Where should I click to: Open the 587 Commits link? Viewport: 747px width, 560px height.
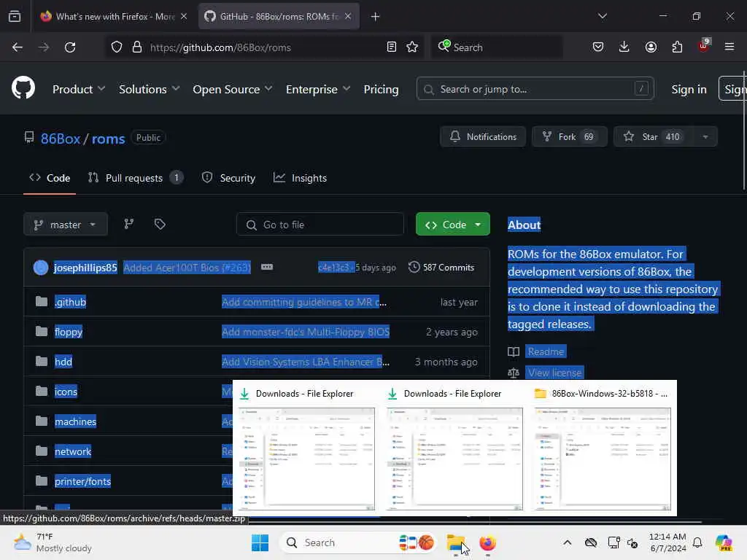[441, 267]
